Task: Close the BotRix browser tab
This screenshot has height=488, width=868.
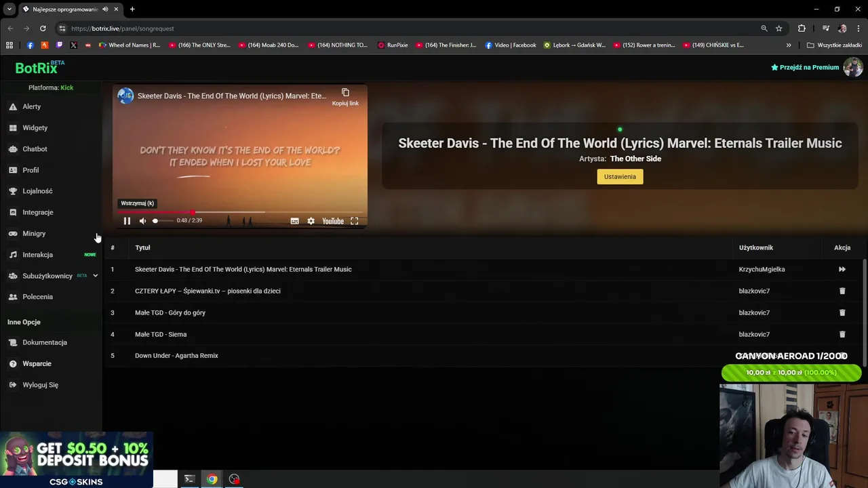Action: click(116, 9)
